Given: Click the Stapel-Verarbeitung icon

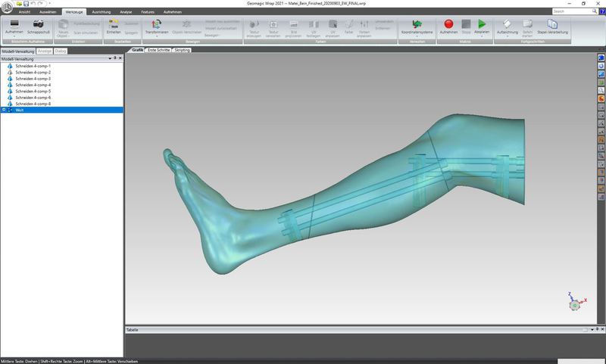Looking at the screenshot, I should pyautogui.click(x=552, y=25).
